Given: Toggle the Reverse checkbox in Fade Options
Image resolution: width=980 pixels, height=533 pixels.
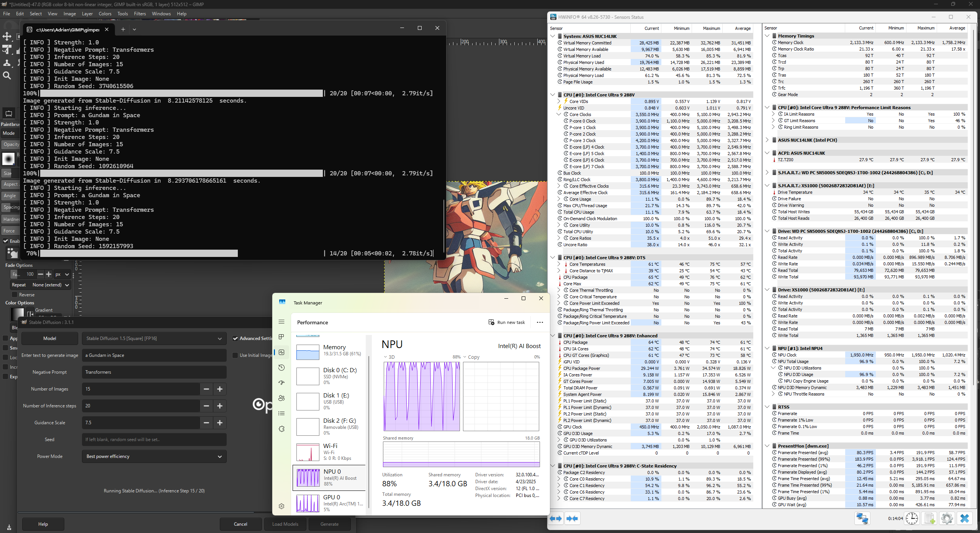Looking at the screenshot, I should (x=15, y=294).
